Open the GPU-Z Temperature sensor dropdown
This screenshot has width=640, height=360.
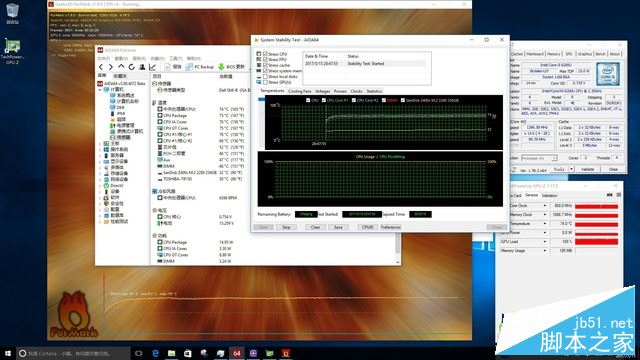click(544, 224)
